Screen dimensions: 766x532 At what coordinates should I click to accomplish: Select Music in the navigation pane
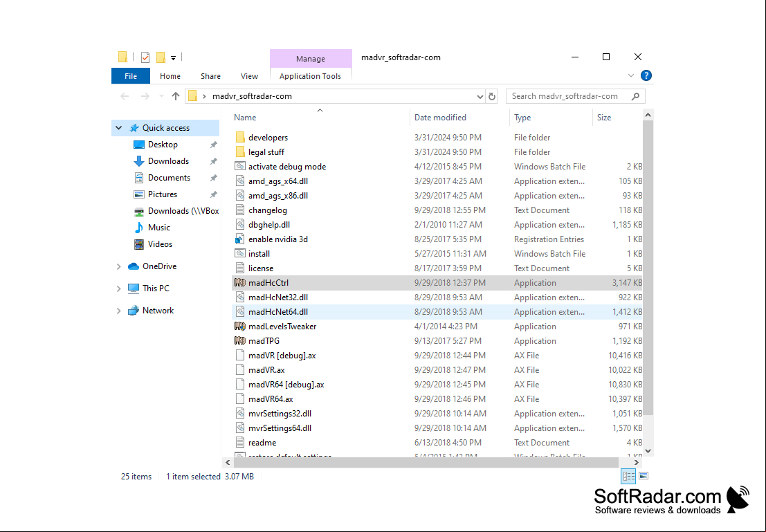[x=158, y=228]
